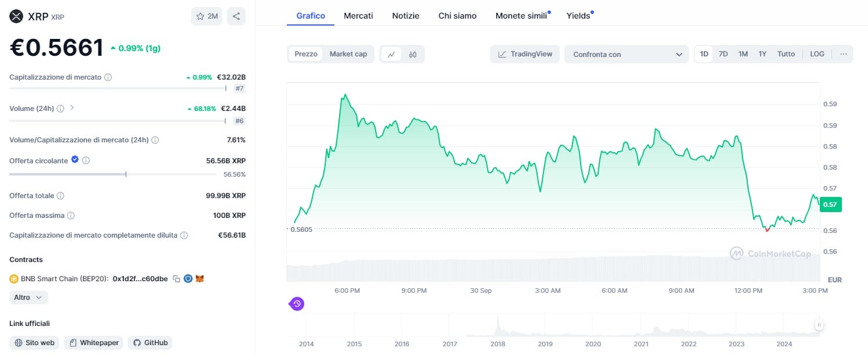
Task: Add contract to MetaMask via fox icon
Action: [200, 279]
